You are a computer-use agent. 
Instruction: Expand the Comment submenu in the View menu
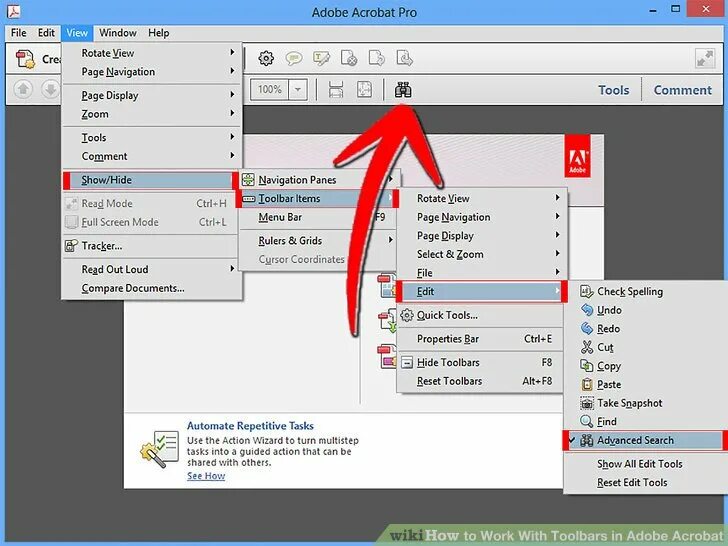(151, 156)
